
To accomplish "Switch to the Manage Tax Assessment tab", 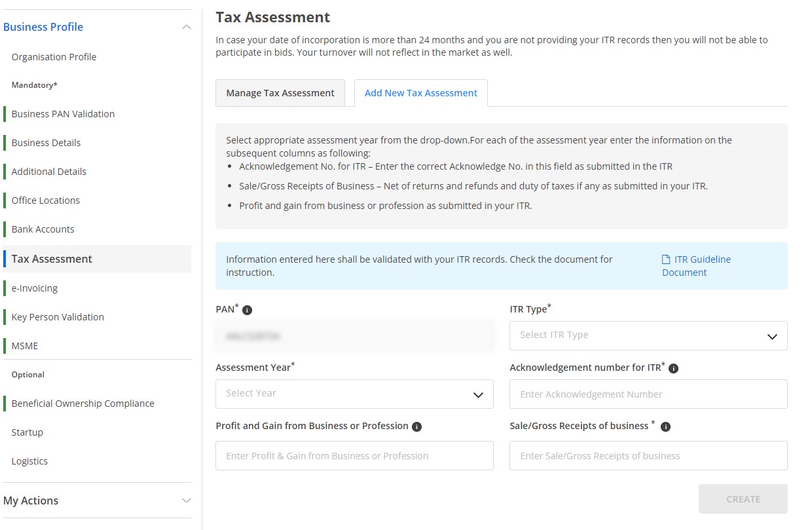I will coord(280,92).
